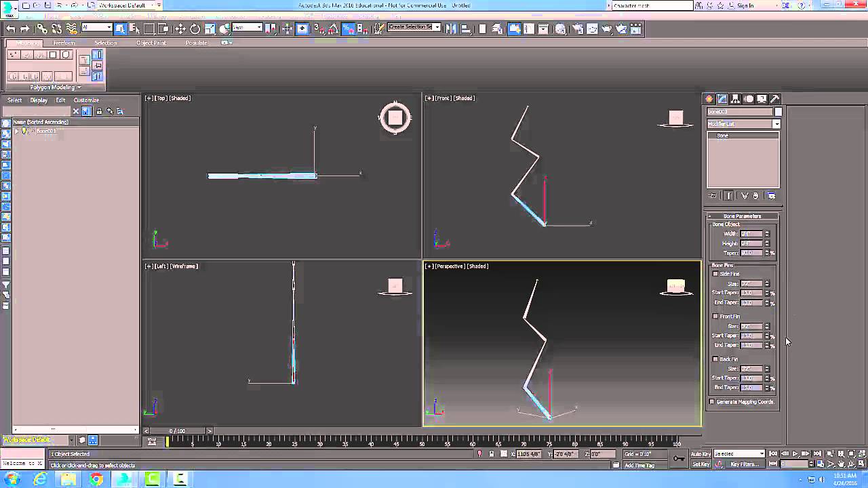Screen dimensions: 868x488
Task: Enable the Back Fin checkbox
Action: pyautogui.click(x=715, y=359)
